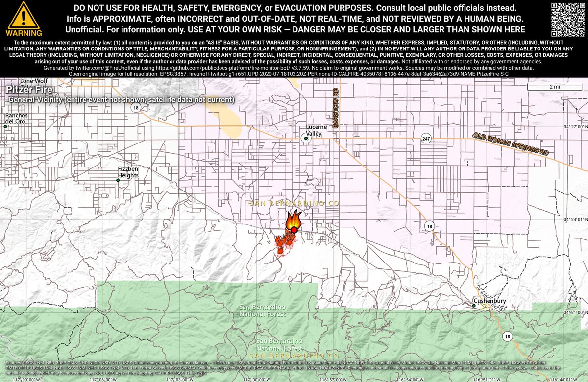Click the Route 247 highway shield

click(x=426, y=139)
